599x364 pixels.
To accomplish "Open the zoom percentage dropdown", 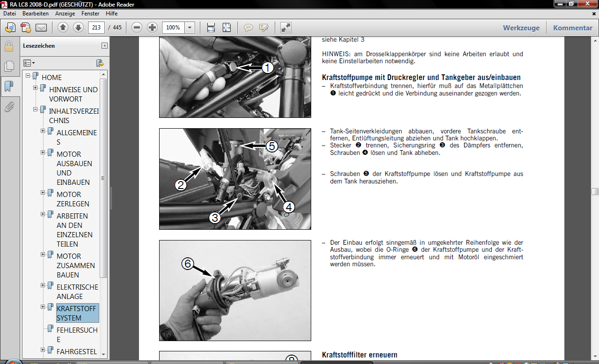I will pyautogui.click(x=190, y=28).
